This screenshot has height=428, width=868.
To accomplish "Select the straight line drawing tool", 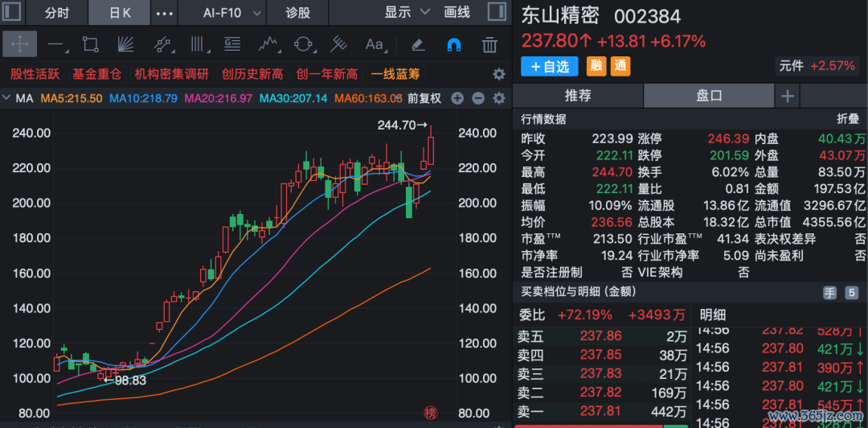I will tap(55, 44).
